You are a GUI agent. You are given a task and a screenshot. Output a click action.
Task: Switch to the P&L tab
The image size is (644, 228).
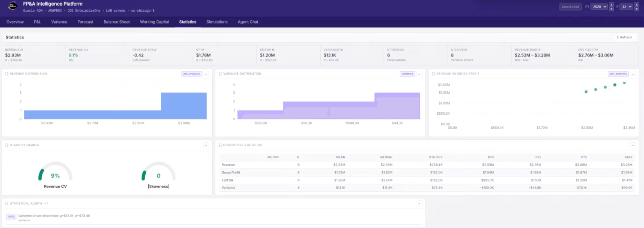click(x=37, y=22)
